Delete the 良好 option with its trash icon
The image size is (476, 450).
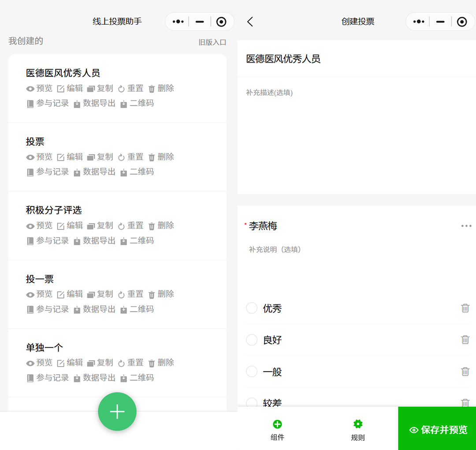465,340
